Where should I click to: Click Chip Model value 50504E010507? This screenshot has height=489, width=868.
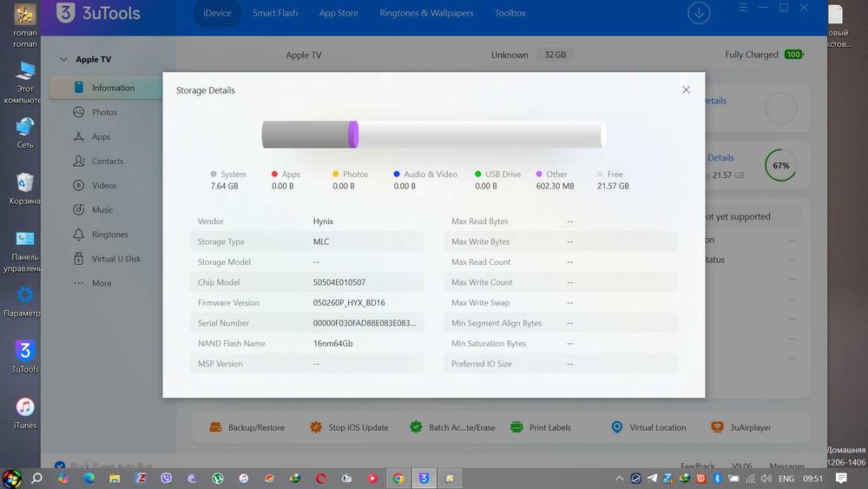[x=339, y=282]
